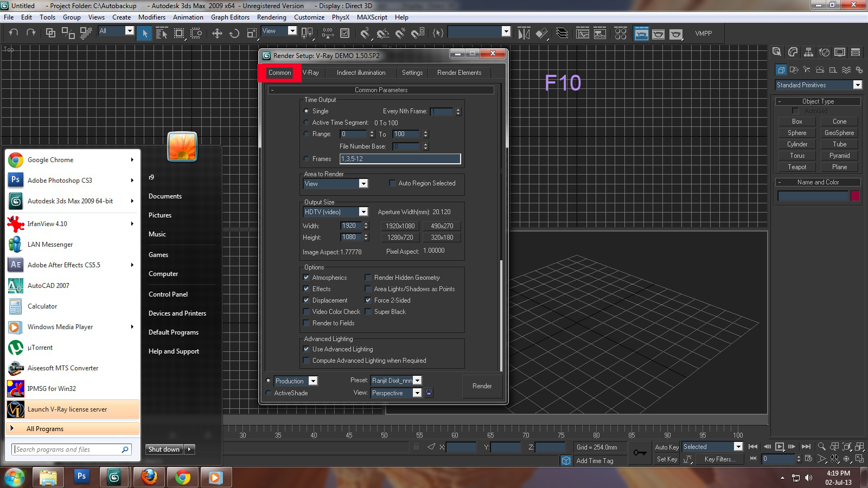Collapse the Object Type rollout
The height and width of the screenshot is (488, 868).
(x=818, y=101)
